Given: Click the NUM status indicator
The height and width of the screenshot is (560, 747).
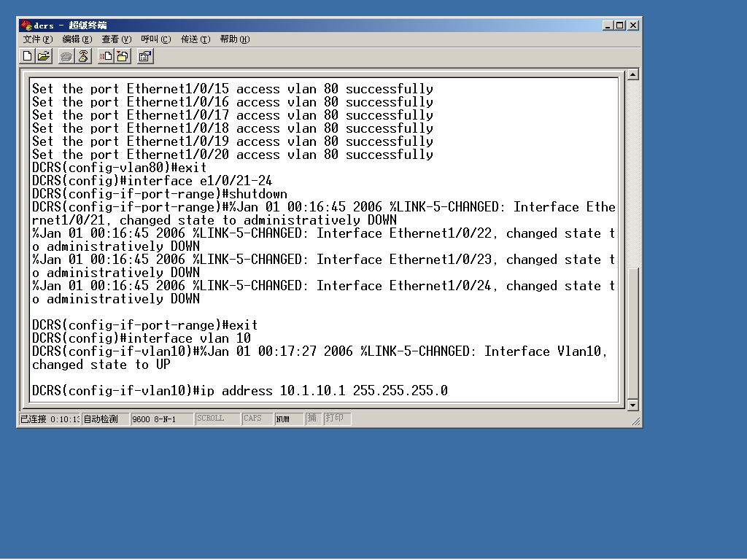Looking at the screenshot, I should 289,419.
